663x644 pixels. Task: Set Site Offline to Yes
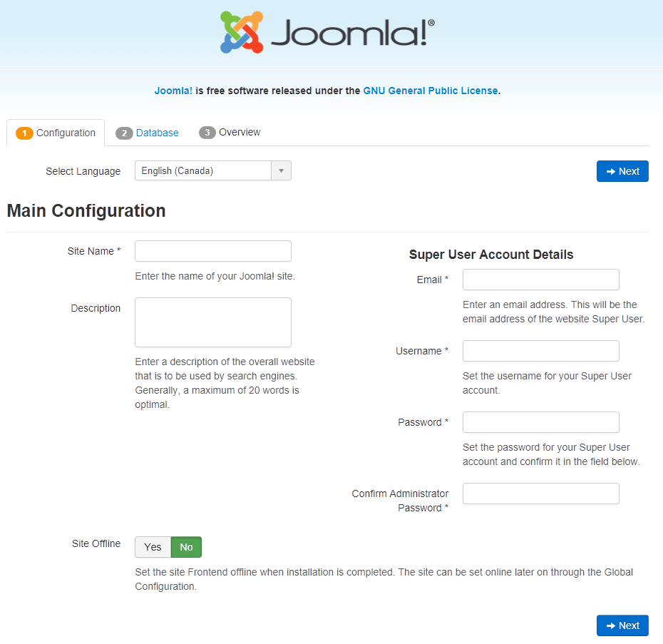(153, 547)
